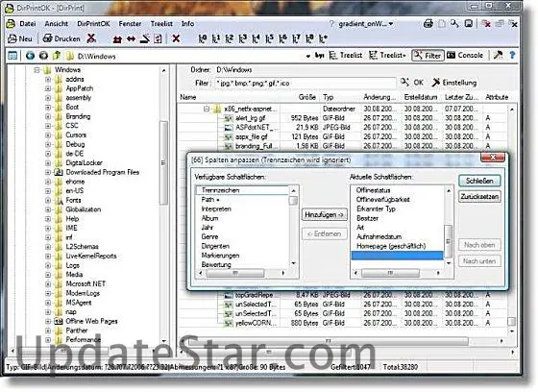Screen dimensions: 538x392
Task: Expand the Cursors folder node
Action: 48,135
